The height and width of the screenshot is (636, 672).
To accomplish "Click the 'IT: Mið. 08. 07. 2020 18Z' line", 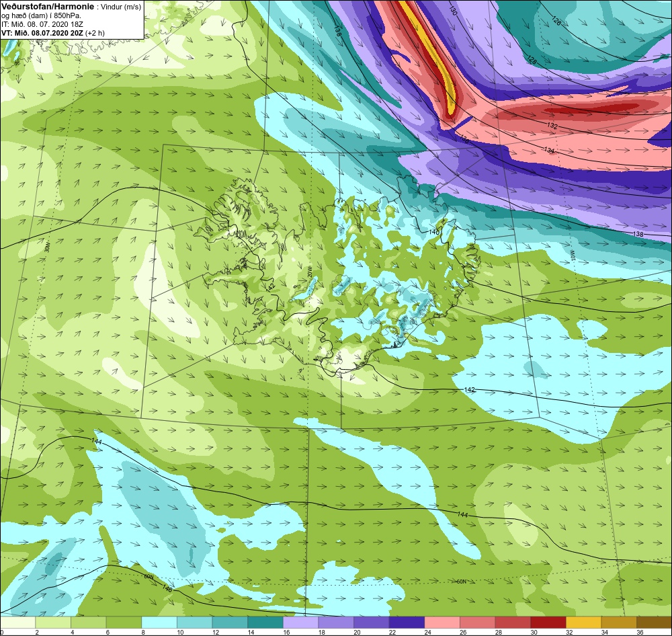I will point(40,24).
